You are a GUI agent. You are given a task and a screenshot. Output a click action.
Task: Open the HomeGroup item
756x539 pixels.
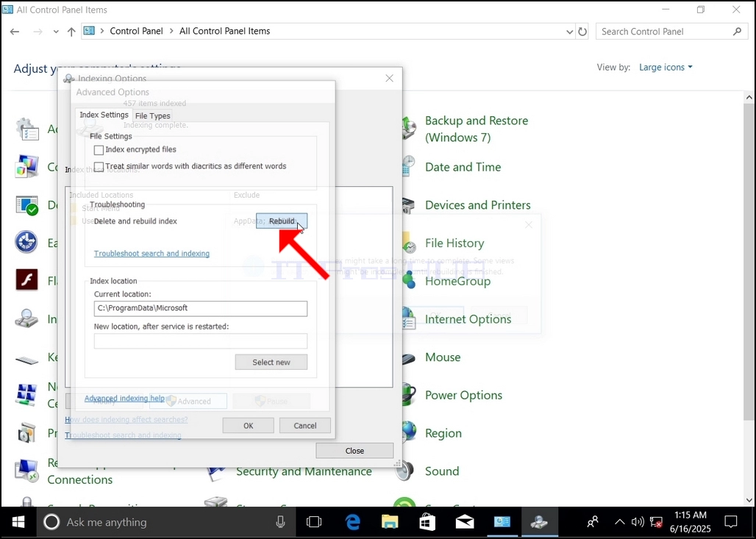(457, 281)
